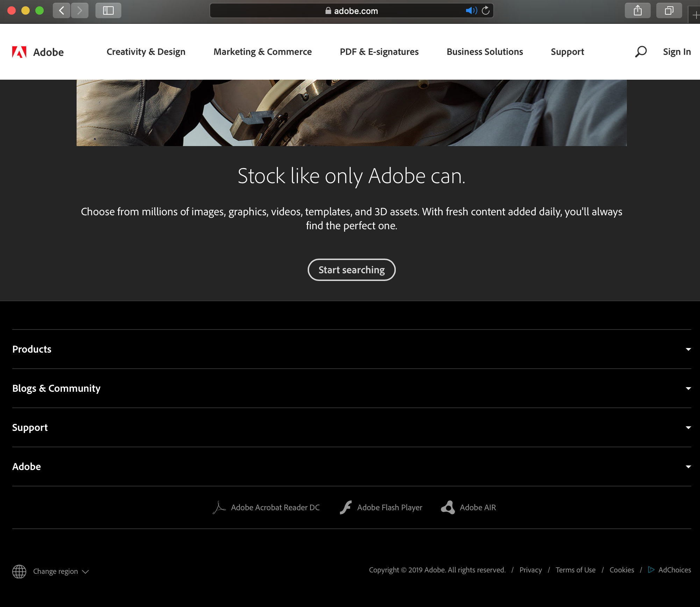This screenshot has height=607, width=700.
Task: Expand the Adobe footer section arrow
Action: pos(688,467)
